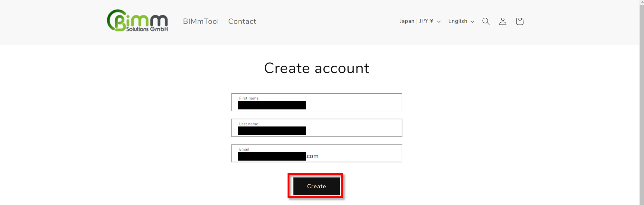The width and height of the screenshot is (644, 205).
Task: Click the BIMm Solutions GmbH logo
Action: point(137,21)
